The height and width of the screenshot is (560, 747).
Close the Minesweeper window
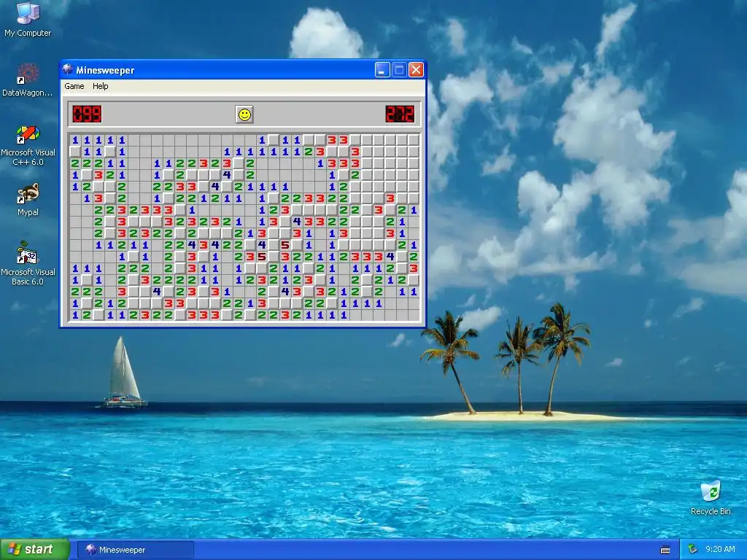(416, 70)
